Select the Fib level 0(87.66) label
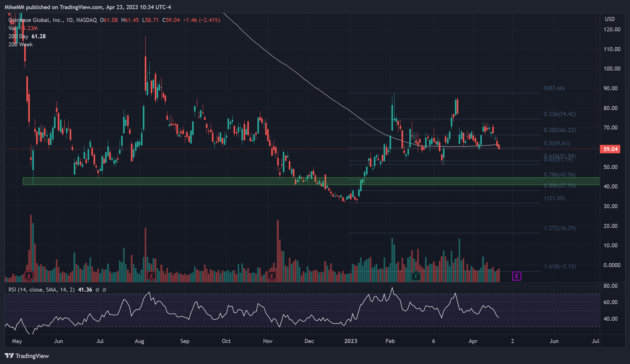Viewport: 630px width, 364px height. (x=554, y=88)
